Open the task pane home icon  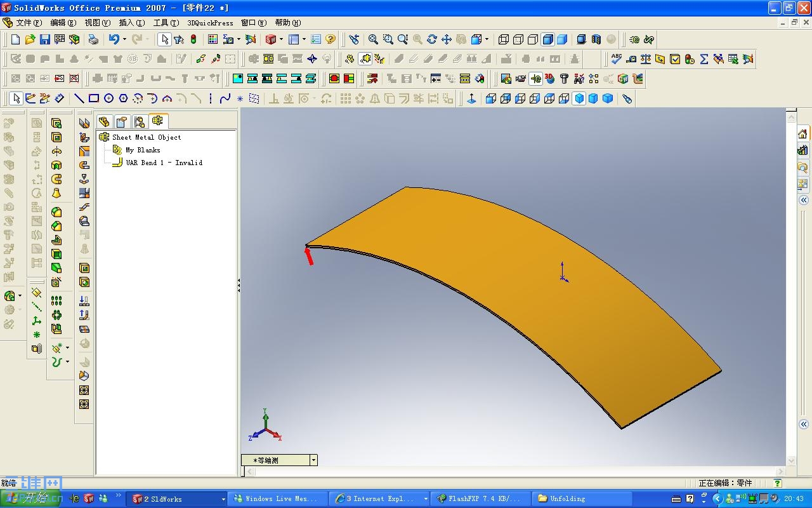coord(802,134)
